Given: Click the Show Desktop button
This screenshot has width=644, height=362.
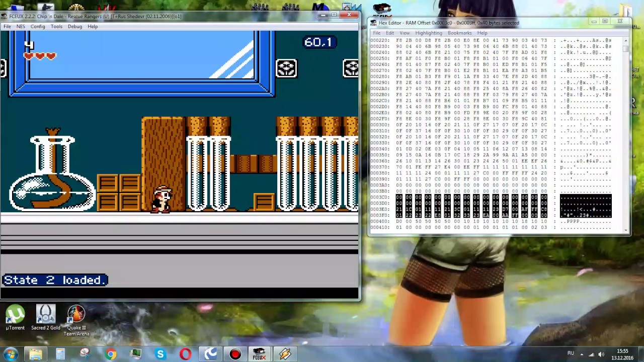Looking at the screenshot, I should 640,354.
